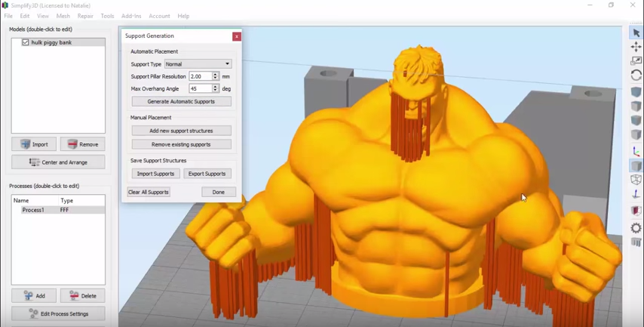644x327 pixels.
Task: Open the Repair menu
Action: pyautogui.click(x=85, y=16)
